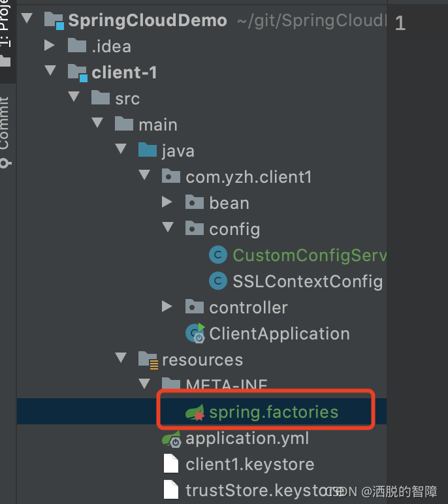Click the main folder icon
This screenshot has height=504, width=448.
pyautogui.click(x=124, y=123)
